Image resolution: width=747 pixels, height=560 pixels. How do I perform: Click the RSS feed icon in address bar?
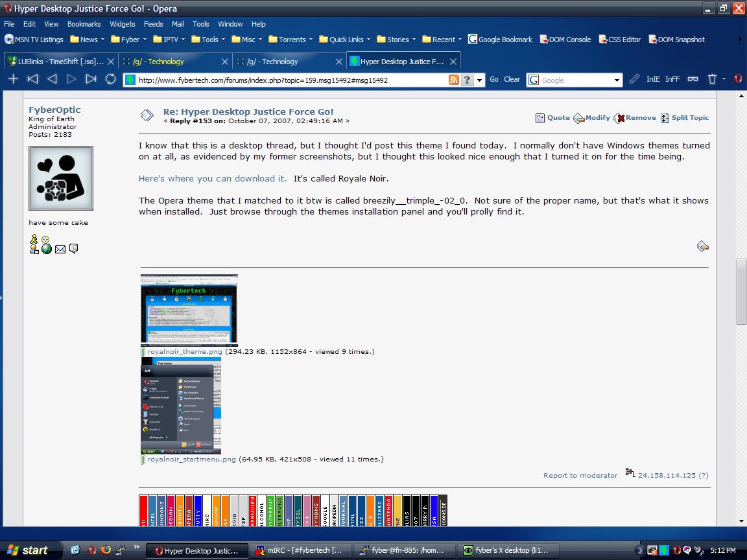[453, 80]
